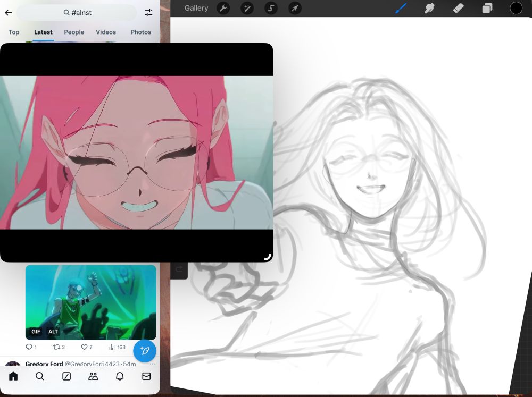
Task: Activate the Selection tool (S icon)
Action: (271, 8)
